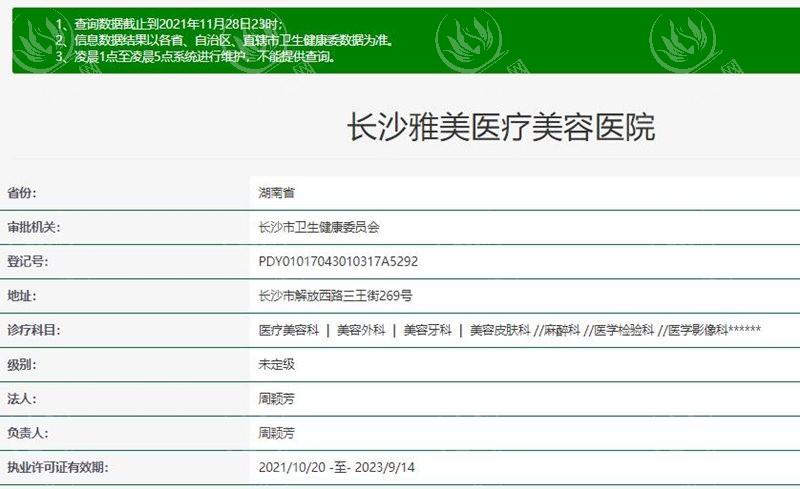Click 医疗美容科 in departments list
This screenshot has height=489, width=800.
289,330
